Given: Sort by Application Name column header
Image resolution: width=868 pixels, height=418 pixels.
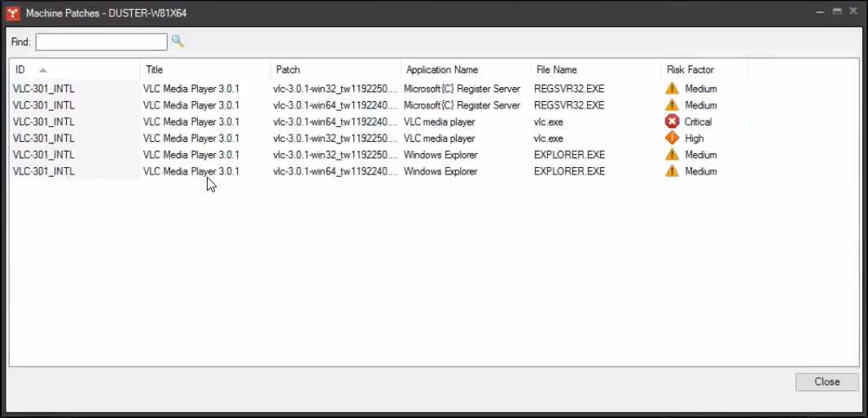Looking at the screenshot, I should pos(464,70).
